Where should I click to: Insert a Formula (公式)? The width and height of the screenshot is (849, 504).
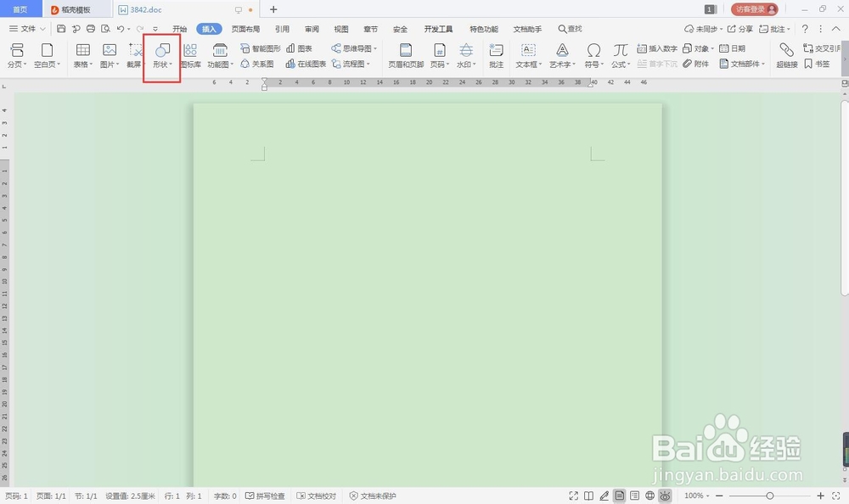pyautogui.click(x=621, y=55)
